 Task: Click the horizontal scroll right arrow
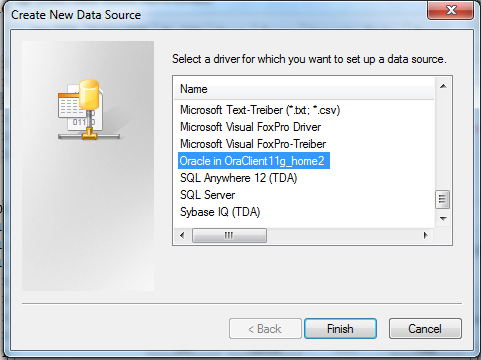point(426,235)
